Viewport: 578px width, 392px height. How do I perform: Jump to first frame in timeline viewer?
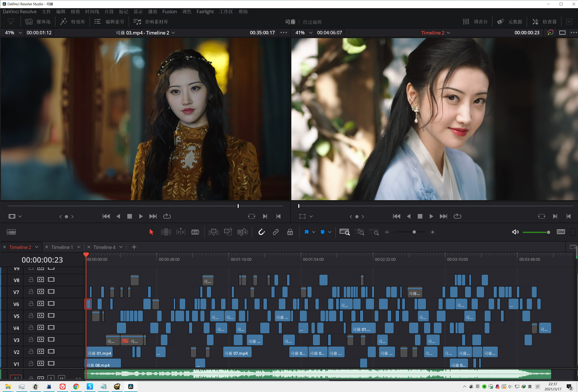(x=396, y=216)
